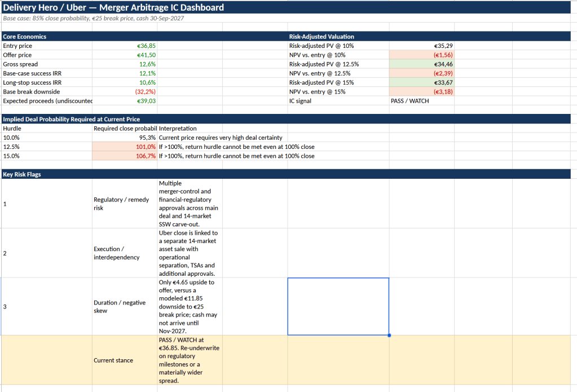Click the IC signal PASS / WATCH cell

422,101
